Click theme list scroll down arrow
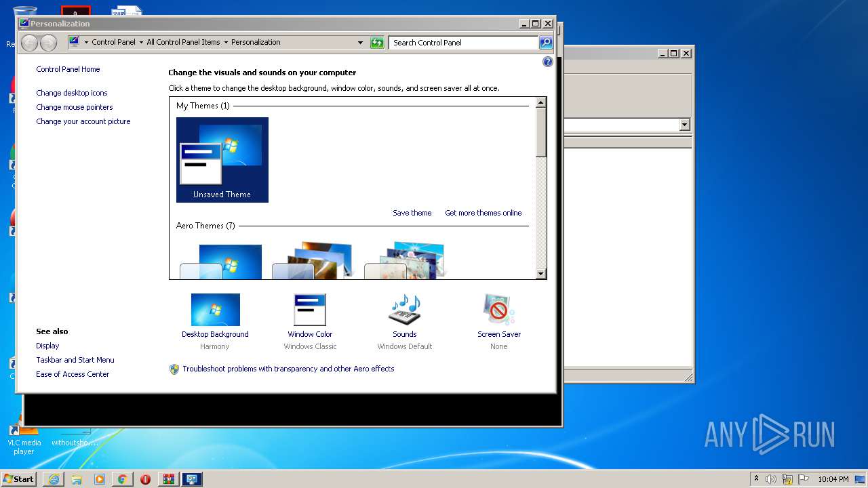 541,274
